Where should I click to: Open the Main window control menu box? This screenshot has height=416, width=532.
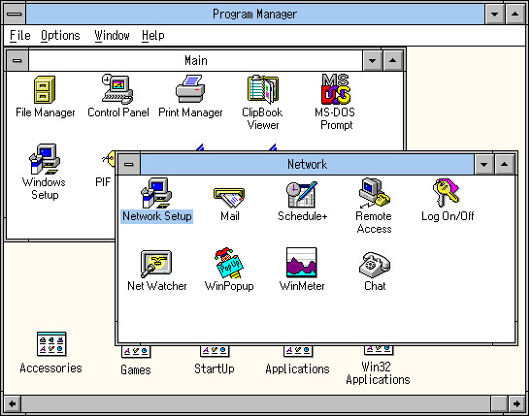[x=17, y=61]
